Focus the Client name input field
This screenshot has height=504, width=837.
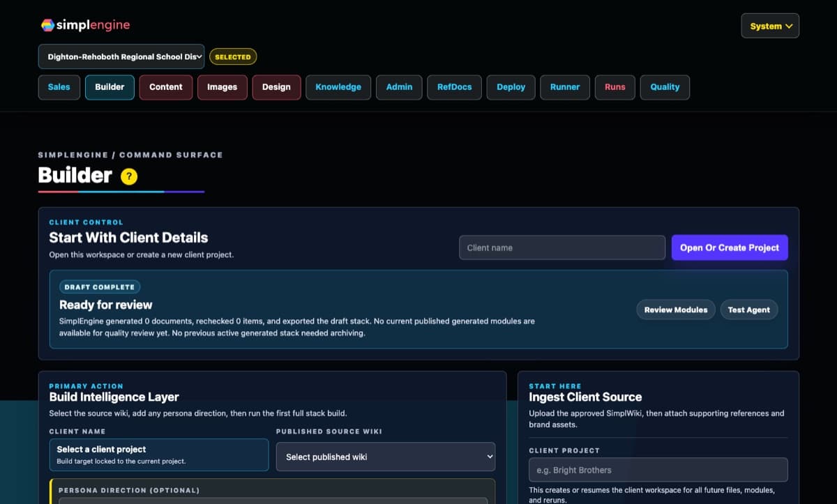tap(562, 247)
